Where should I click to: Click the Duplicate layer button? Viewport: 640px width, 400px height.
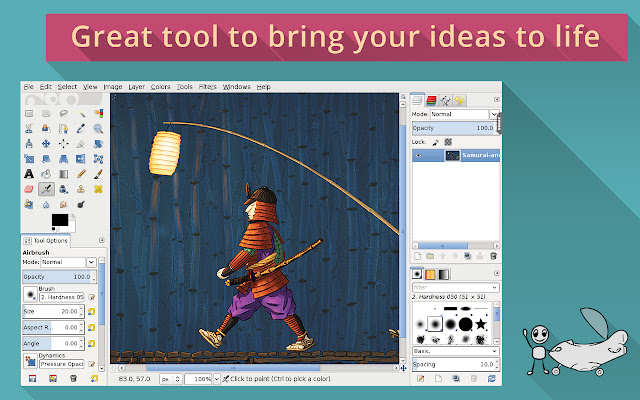468,256
